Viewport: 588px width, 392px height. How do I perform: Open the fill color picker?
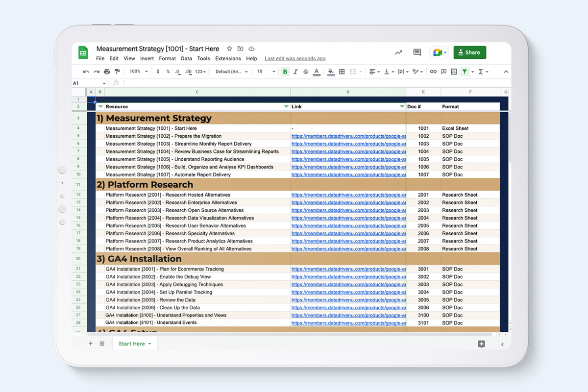[x=331, y=72]
